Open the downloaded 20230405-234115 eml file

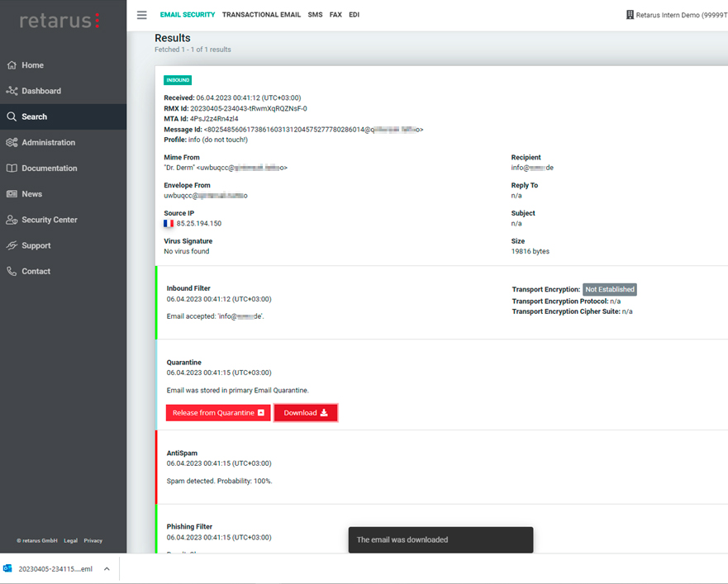pos(55,568)
